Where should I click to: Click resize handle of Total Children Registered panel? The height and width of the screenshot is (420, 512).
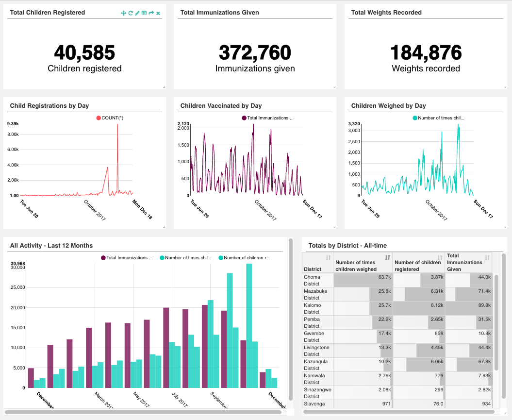click(164, 87)
